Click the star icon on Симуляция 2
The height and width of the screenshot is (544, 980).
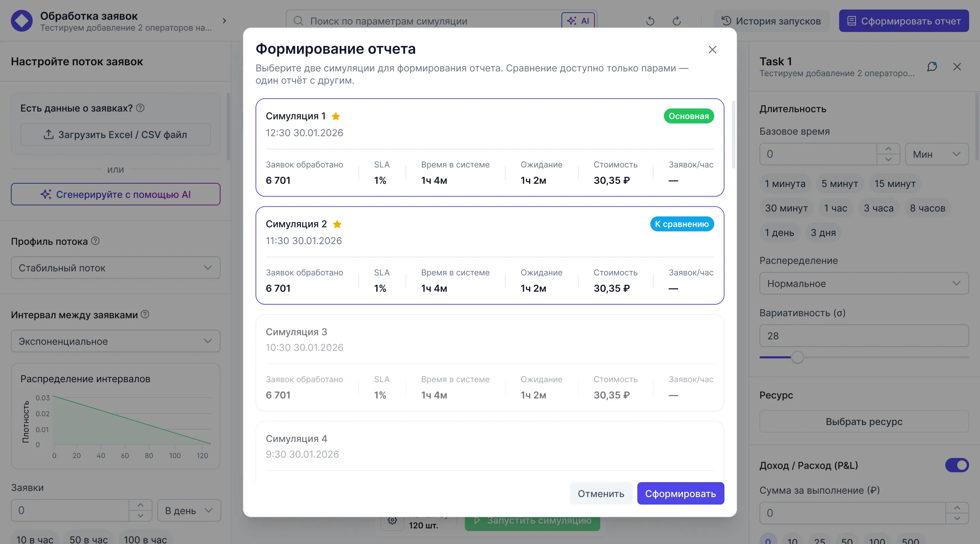click(338, 224)
